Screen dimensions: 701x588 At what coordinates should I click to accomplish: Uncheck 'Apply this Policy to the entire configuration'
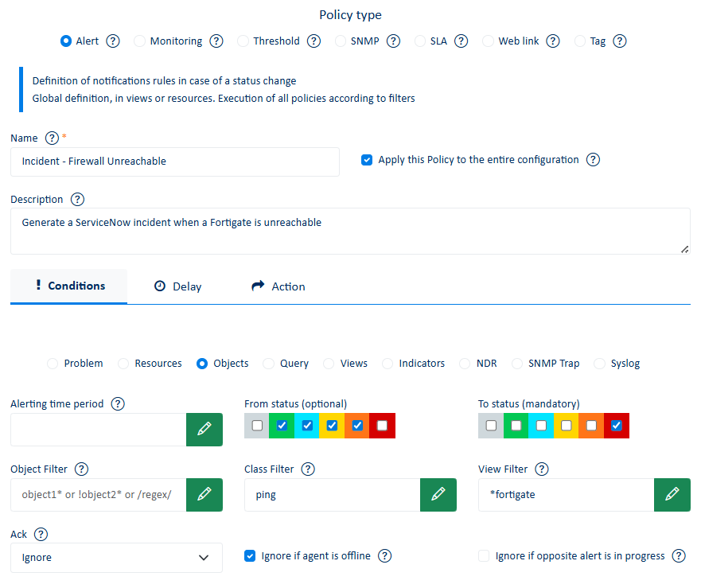(x=367, y=159)
